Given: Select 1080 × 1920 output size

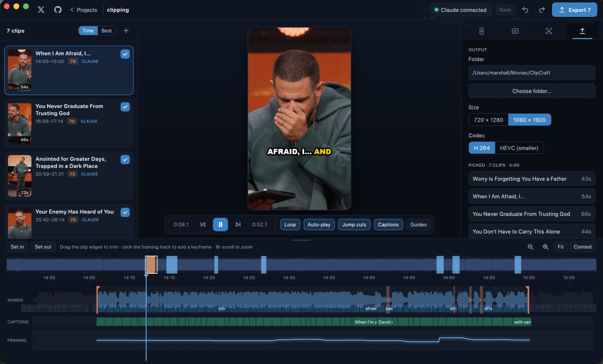Looking at the screenshot, I should point(530,120).
